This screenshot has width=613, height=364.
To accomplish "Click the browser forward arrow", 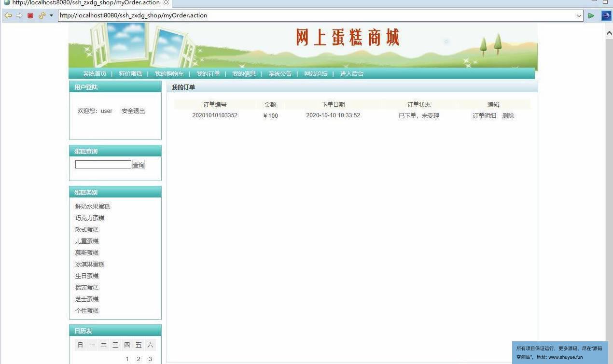I will click(x=19, y=15).
